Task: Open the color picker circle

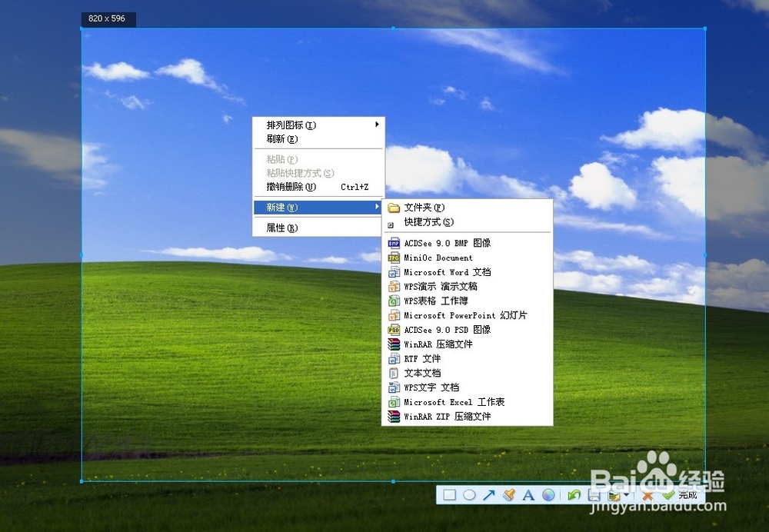Action: (548, 495)
